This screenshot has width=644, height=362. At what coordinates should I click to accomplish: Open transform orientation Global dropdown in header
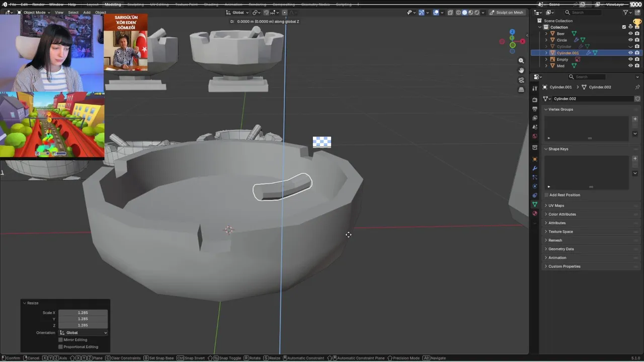(238, 12)
